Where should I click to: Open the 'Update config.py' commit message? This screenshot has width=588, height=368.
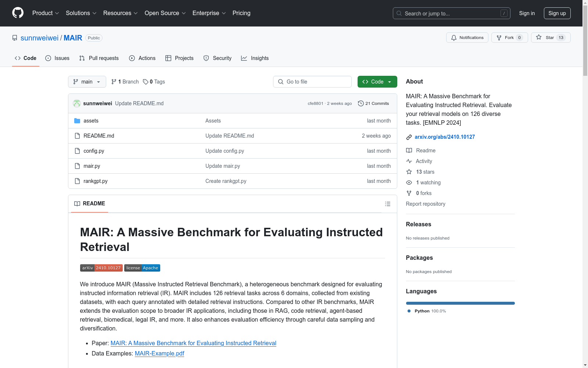225,151
